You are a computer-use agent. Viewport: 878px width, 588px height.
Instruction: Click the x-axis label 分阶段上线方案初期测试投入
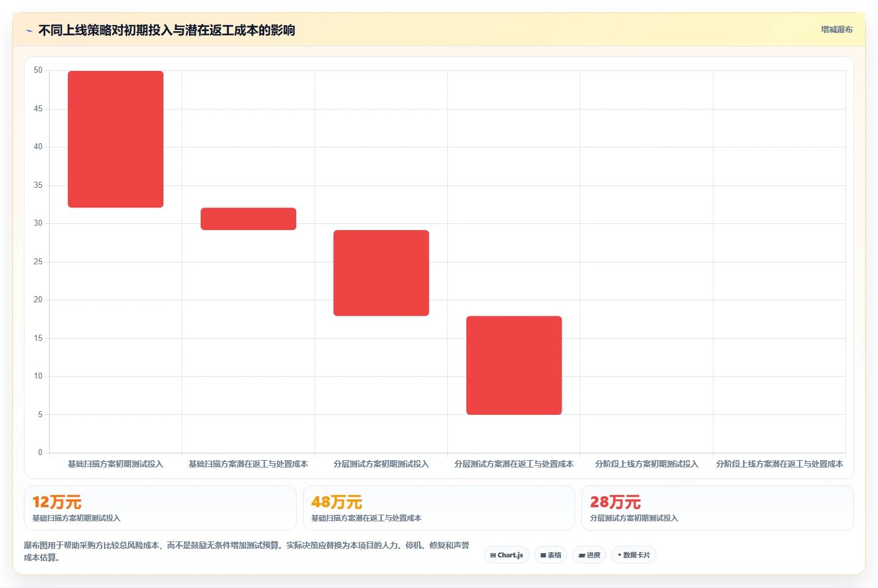pyautogui.click(x=647, y=464)
